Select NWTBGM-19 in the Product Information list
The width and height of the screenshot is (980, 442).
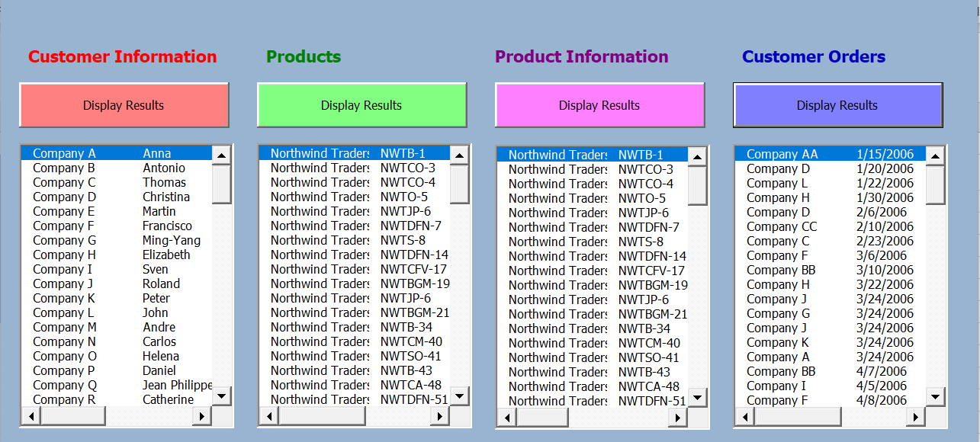pos(593,285)
